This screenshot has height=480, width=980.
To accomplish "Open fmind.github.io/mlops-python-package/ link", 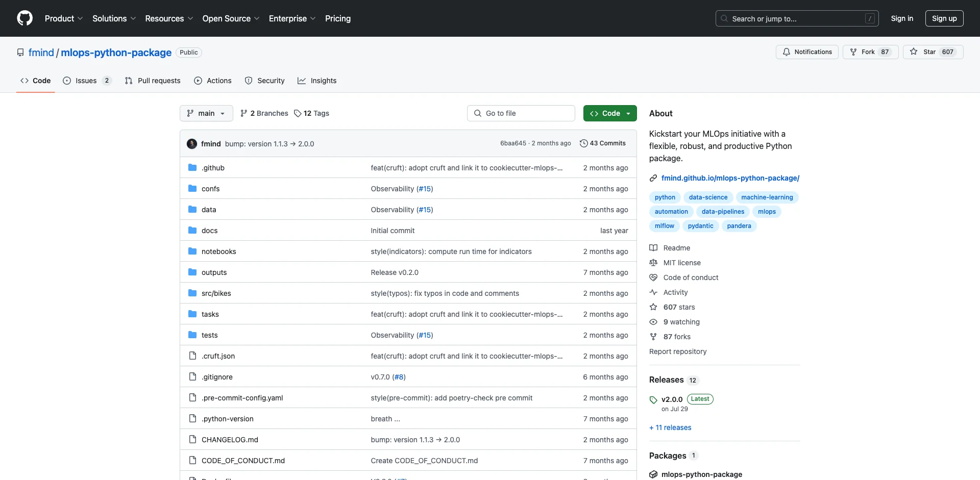I will tap(730, 178).
